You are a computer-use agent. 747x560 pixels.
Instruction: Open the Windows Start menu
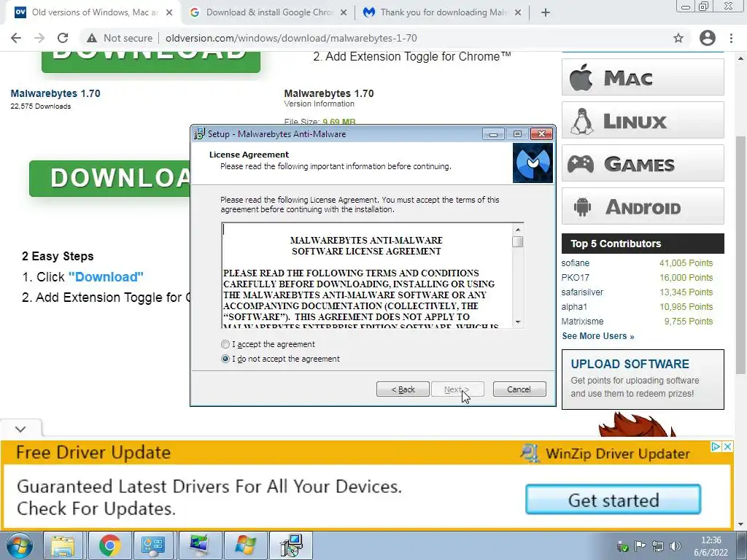point(20,545)
